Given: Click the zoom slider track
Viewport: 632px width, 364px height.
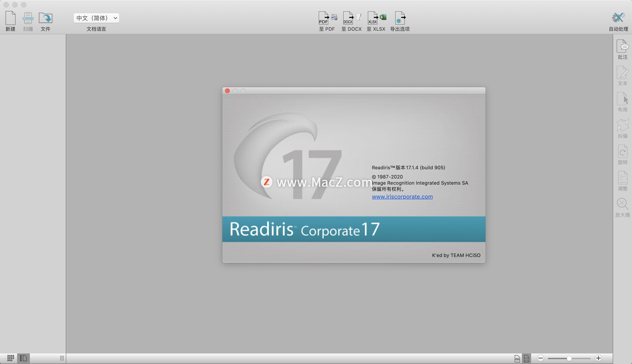Looking at the screenshot, I should coord(569,358).
